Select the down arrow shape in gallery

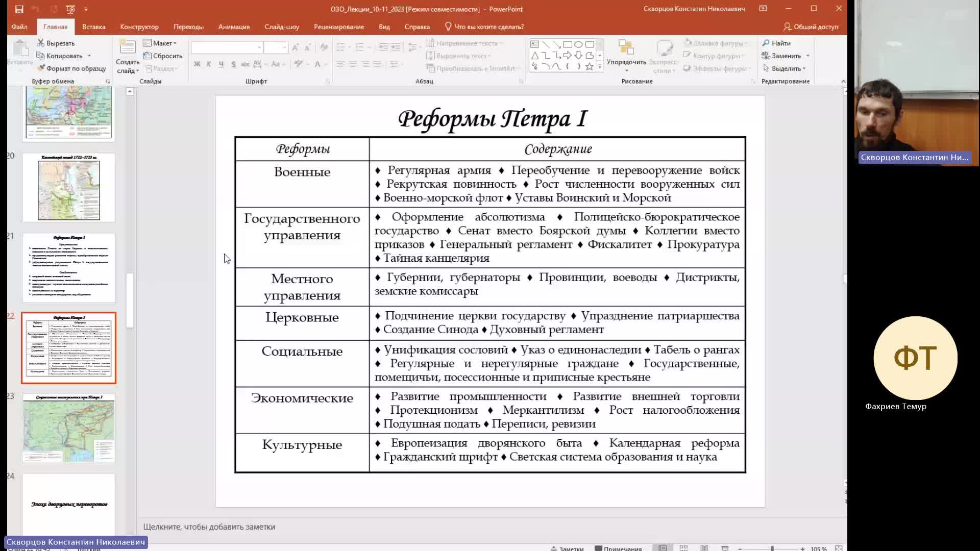point(578,55)
